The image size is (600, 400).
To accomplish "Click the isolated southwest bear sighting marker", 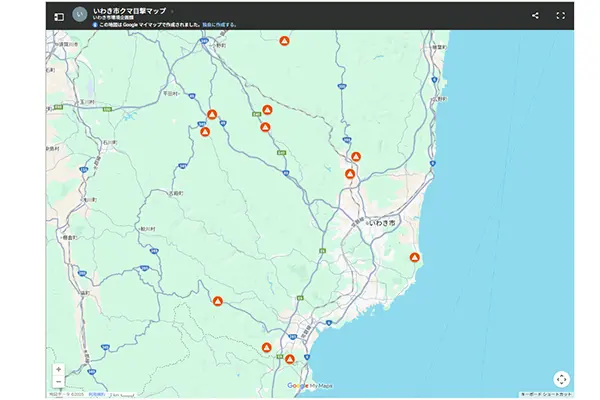I will coord(217,300).
